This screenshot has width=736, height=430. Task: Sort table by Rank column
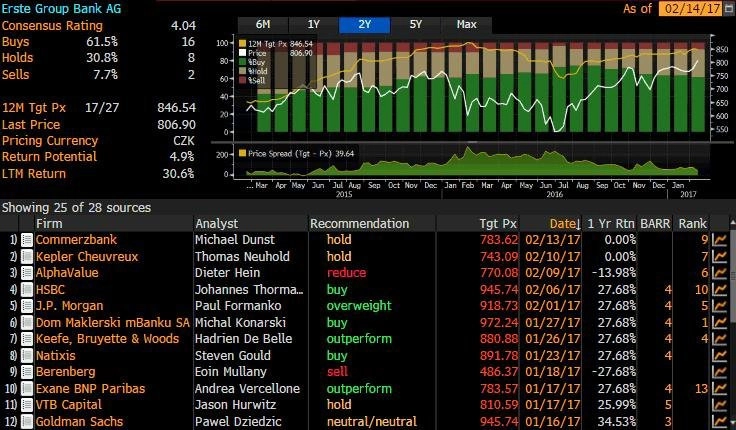tap(692, 224)
